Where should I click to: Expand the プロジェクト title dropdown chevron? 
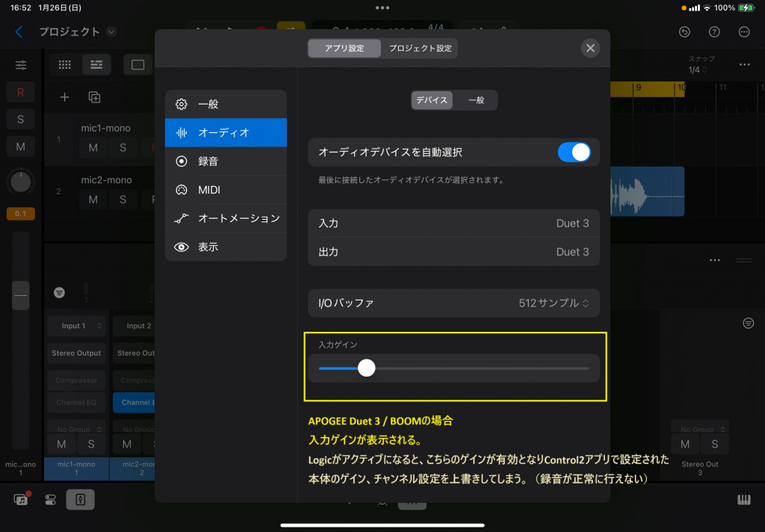click(111, 31)
